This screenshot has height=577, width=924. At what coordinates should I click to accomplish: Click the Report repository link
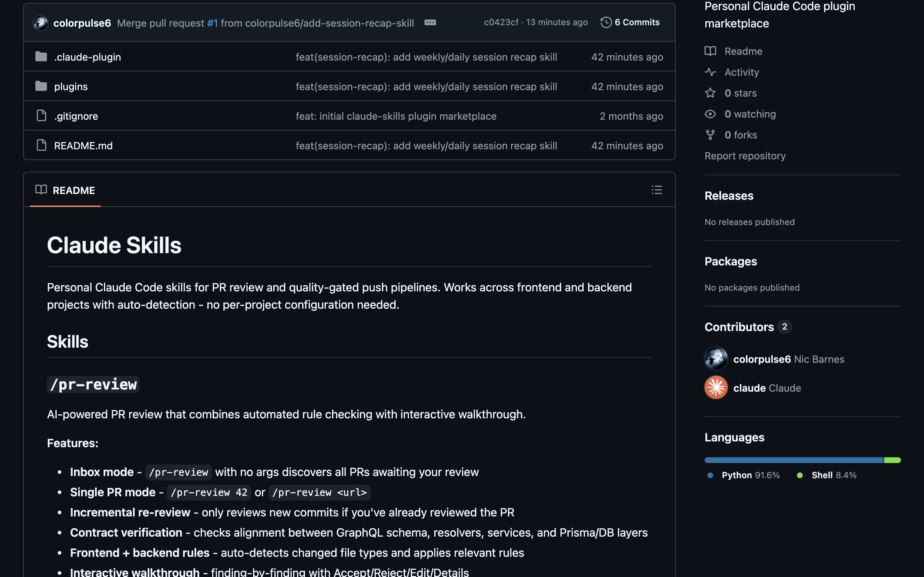click(745, 156)
